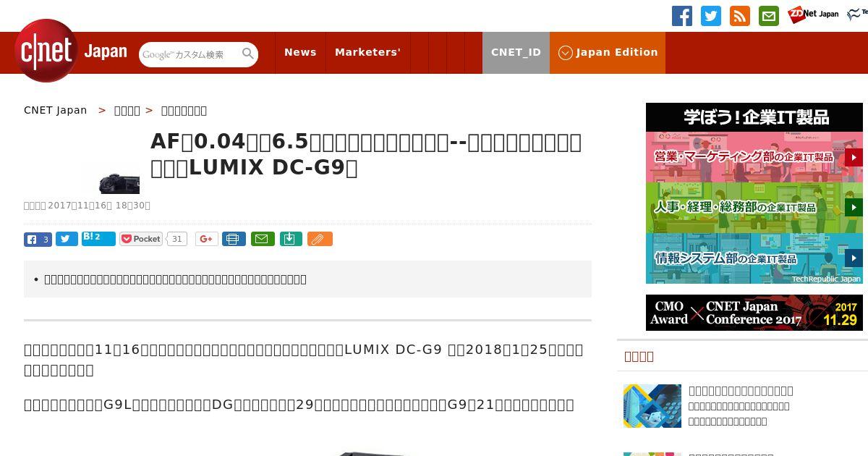The width and height of the screenshot is (868, 456).
Task: Open the HR and accounting enterprise IT banner row
Action: 754,208
